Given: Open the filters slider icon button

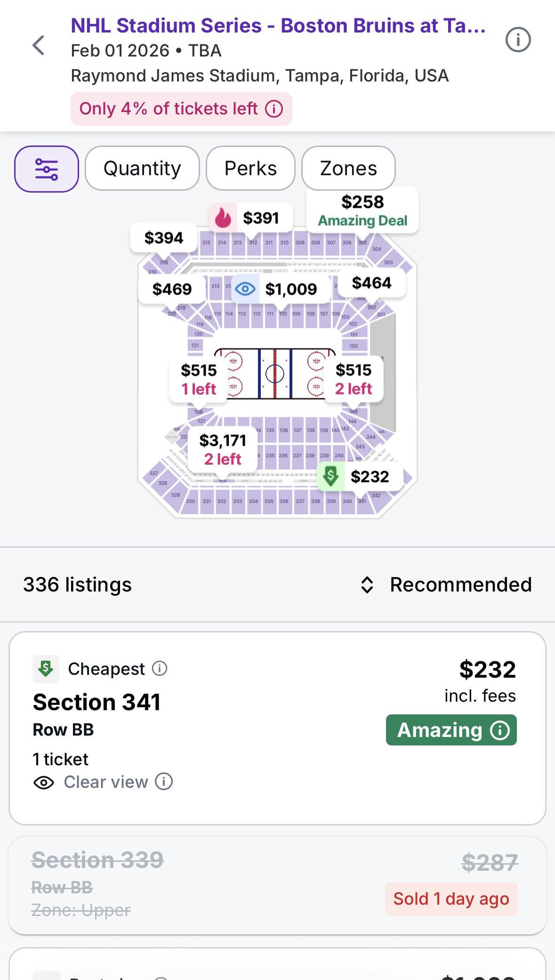Looking at the screenshot, I should [47, 169].
